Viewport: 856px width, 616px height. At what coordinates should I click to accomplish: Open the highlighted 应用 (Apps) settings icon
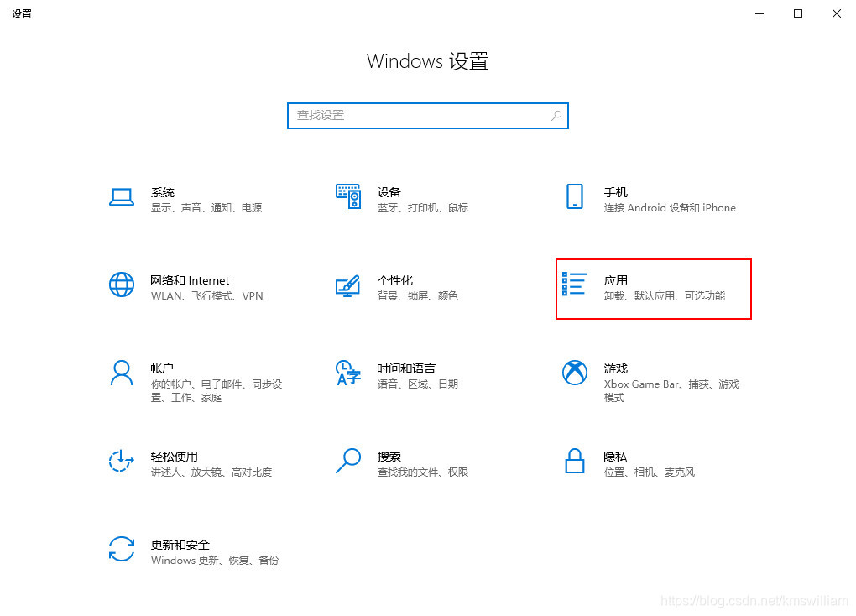point(575,286)
